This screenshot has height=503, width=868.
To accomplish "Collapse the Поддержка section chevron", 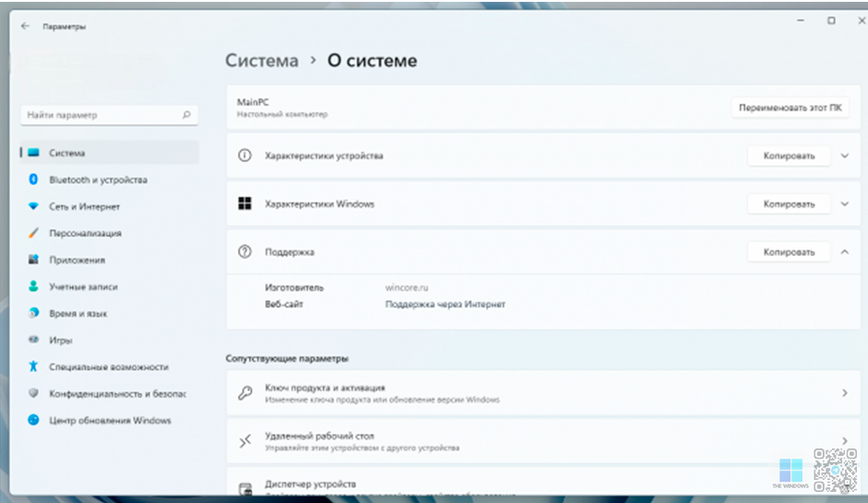I will 845,252.
